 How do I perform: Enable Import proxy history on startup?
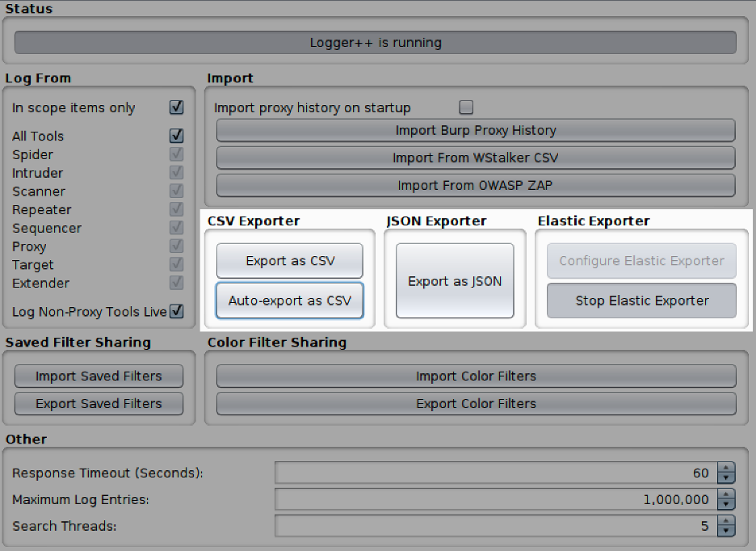point(466,107)
